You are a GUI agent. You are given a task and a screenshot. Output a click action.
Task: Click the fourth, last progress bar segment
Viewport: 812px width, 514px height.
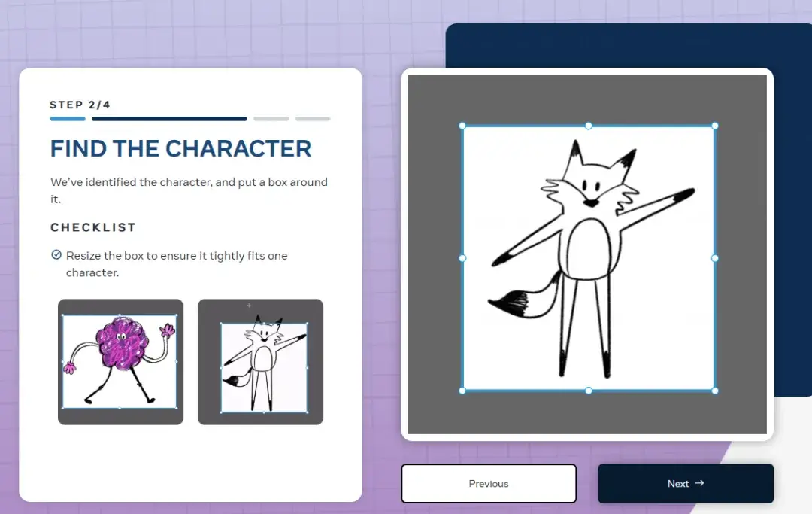pos(313,119)
